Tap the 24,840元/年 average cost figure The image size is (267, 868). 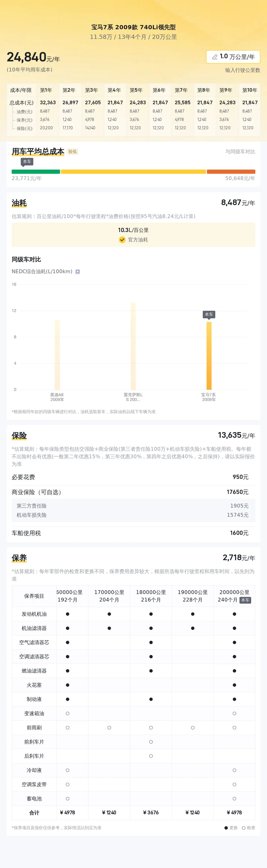coord(33,57)
